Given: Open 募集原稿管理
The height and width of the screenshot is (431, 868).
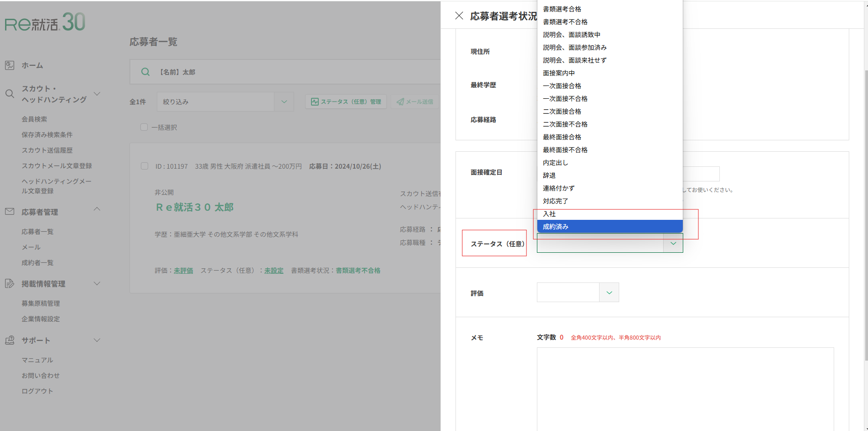Looking at the screenshot, I should [x=41, y=303].
